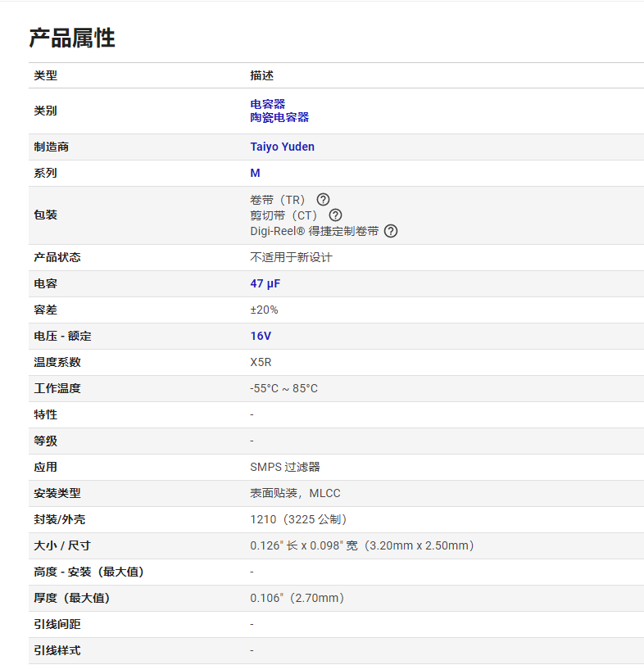Image resolution: width=644 pixels, height=665 pixels.
Task: Click the ±20% tolerance value
Action: point(264,310)
